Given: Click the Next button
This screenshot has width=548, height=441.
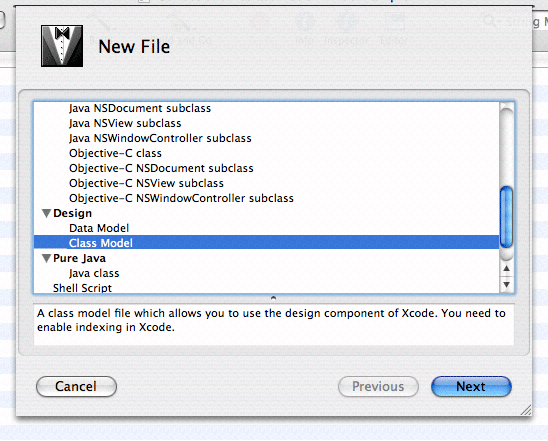Looking at the screenshot, I should tap(471, 386).
